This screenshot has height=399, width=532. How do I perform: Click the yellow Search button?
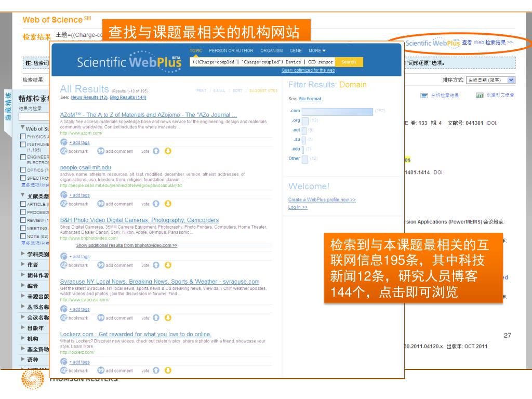(x=349, y=62)
